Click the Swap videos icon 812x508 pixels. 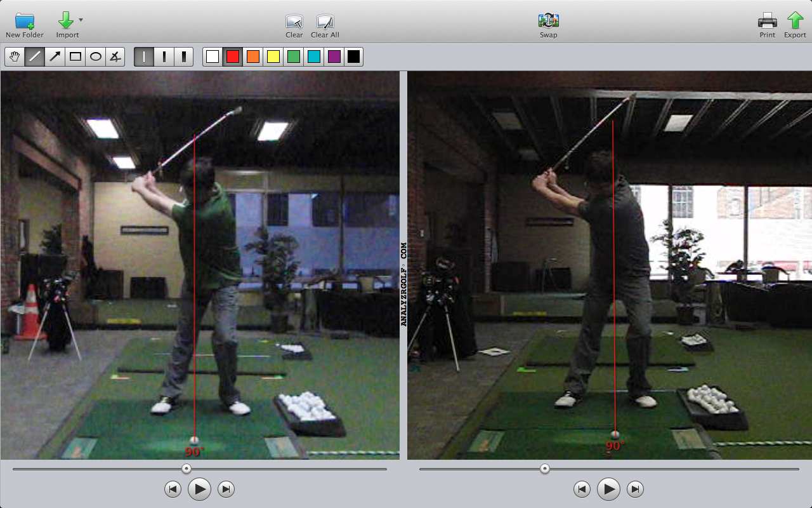coord(548,21)
